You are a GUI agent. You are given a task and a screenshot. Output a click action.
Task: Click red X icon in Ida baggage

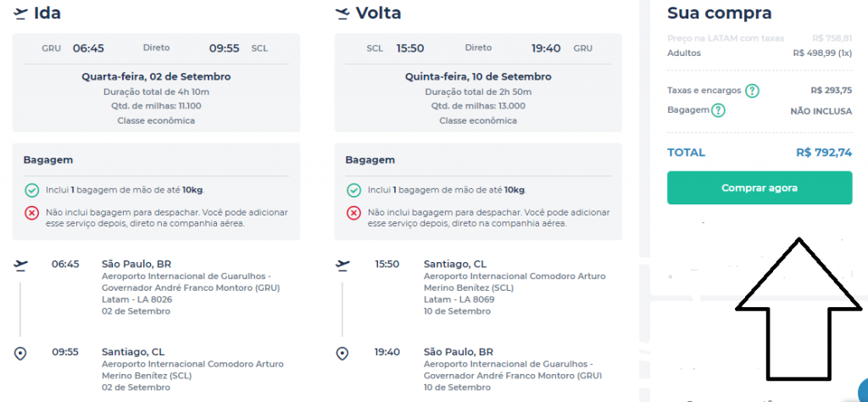31,213
